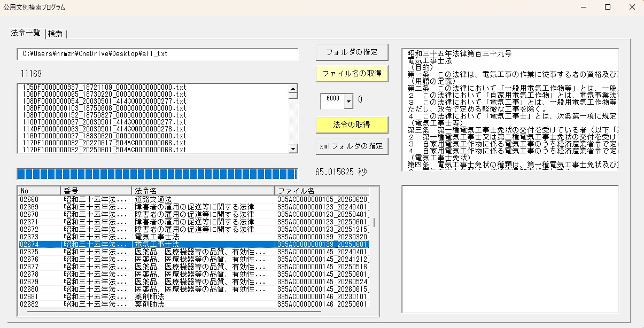Click the blue progress bar
Image resolution: width=644 pixels, height=328 pixels.
[157, 174]
